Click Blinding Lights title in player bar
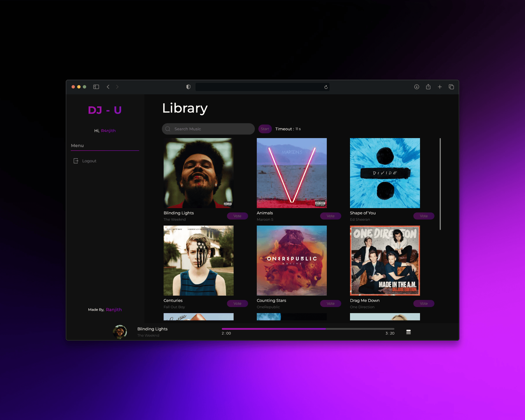Image resolution: width=525 pixels, height=420 pixels. [152, 329]
